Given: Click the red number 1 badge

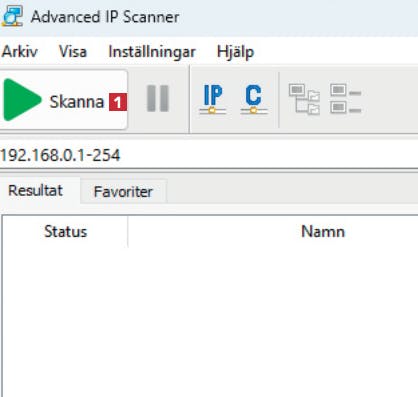Looking at the screenshot, I should tap(118, 102).
